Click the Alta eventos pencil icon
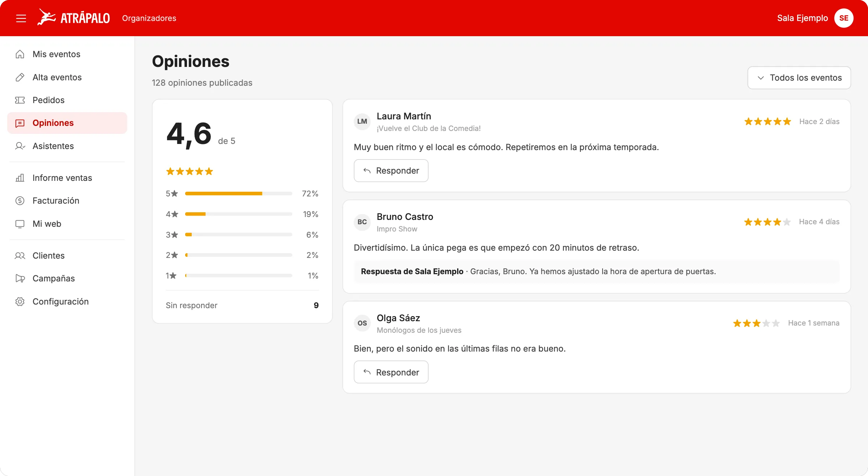 [x=20, y=77]
